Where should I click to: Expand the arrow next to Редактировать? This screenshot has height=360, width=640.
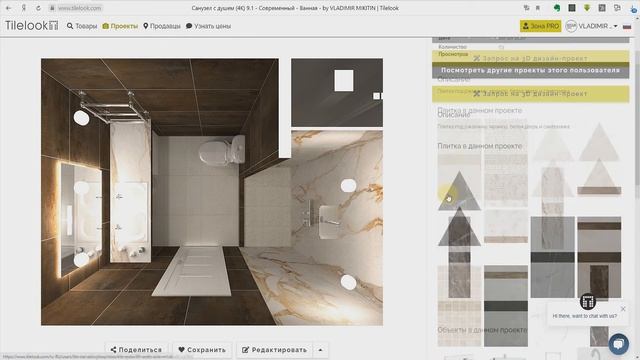click(x=320, y=350)
